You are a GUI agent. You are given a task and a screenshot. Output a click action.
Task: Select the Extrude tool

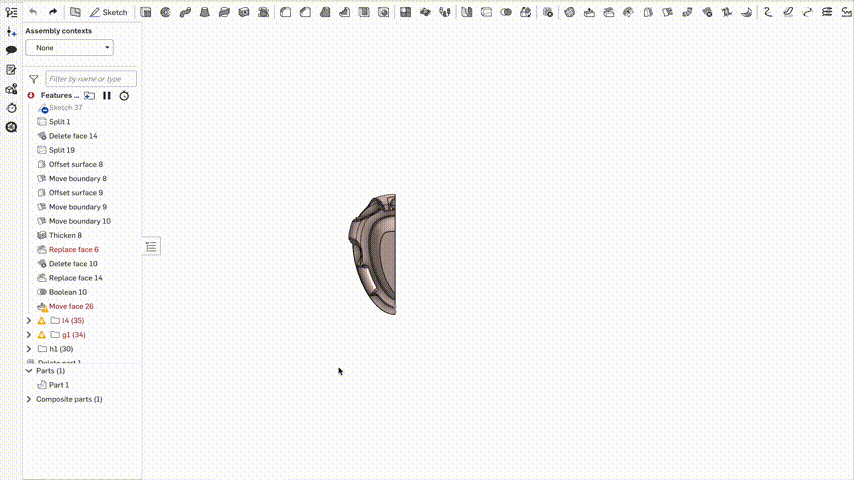point(145,12)
